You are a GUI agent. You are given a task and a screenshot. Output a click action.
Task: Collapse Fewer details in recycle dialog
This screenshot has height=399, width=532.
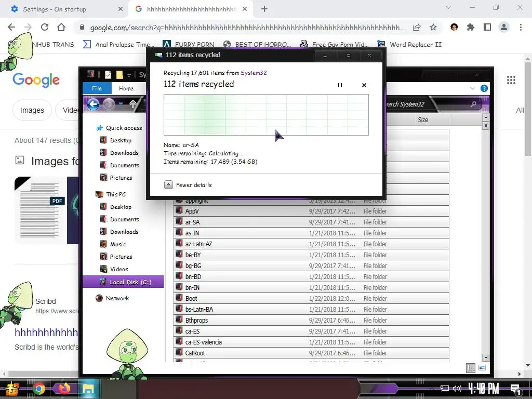188,185
